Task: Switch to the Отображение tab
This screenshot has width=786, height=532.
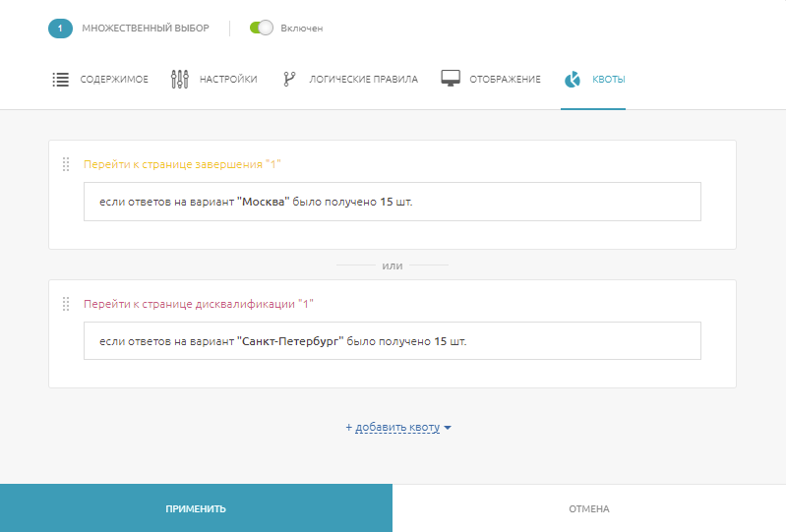Action: 505,79
